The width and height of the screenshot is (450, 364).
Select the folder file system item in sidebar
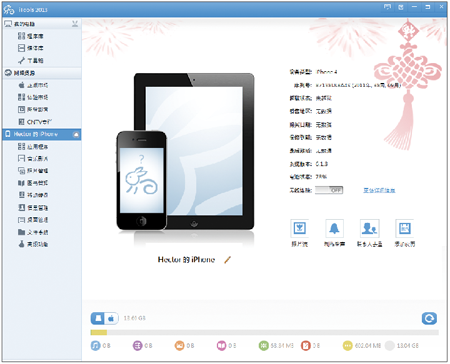(x=33, y=232)
